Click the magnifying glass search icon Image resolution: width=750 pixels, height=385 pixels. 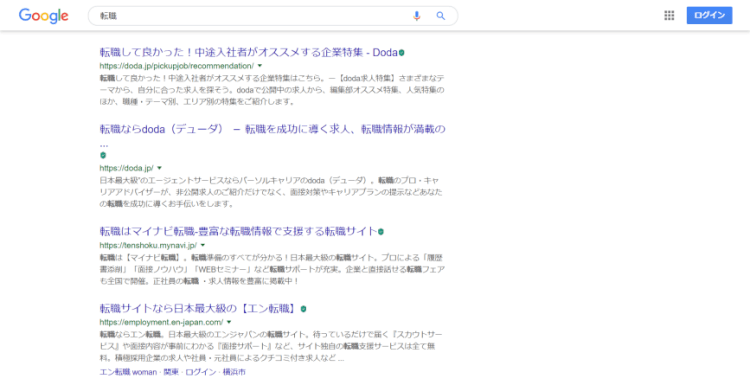[x=441, y=16]
